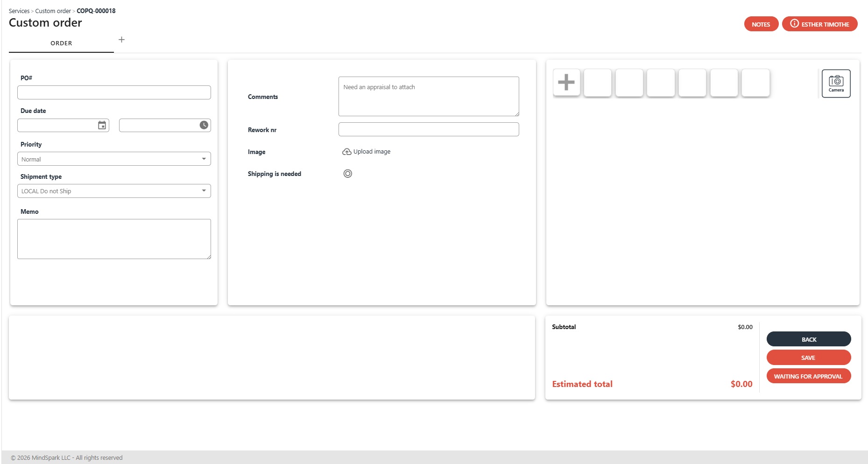
Task: Add a new tab with plus icon
Action: click(121, 40)
